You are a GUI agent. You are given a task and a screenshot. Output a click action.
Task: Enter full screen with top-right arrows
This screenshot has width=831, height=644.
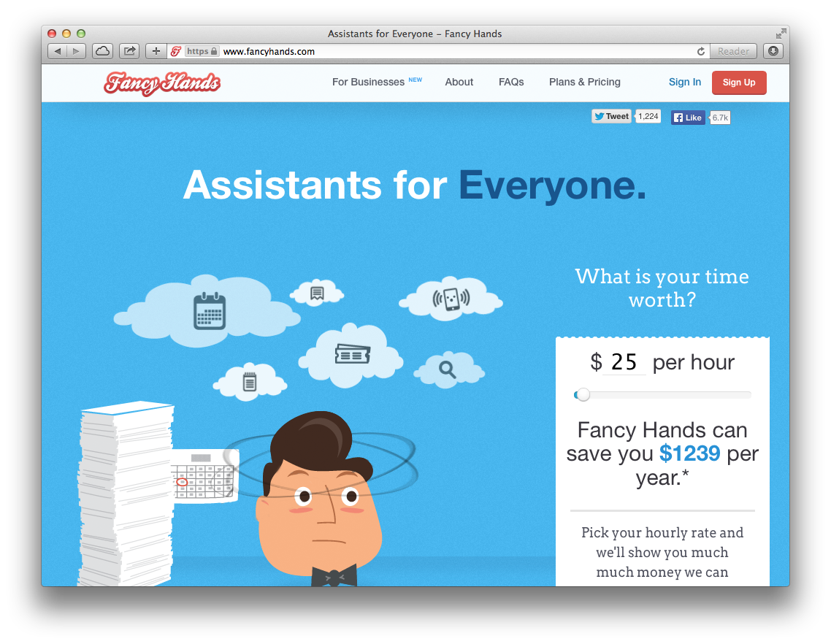(781, 34)
